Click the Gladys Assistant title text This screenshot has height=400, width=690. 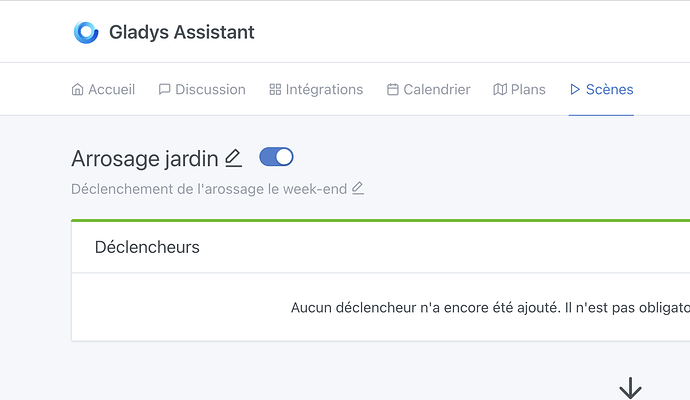(182, 32)
